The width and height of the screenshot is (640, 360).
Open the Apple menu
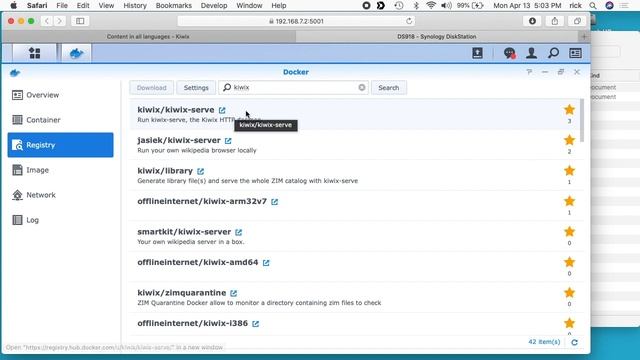[x=13, y=6]
